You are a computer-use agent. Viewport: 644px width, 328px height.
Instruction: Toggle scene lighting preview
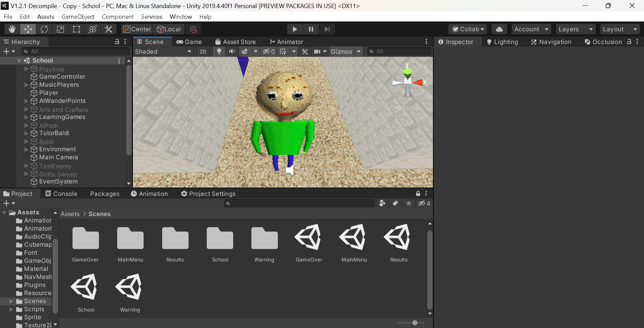point(219,51)
